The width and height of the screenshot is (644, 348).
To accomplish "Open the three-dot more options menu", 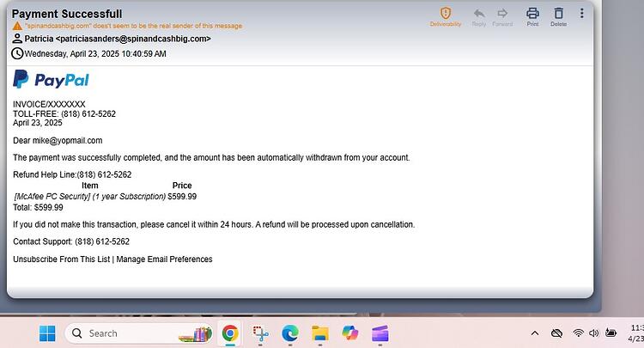I will (x=581, y=14).
